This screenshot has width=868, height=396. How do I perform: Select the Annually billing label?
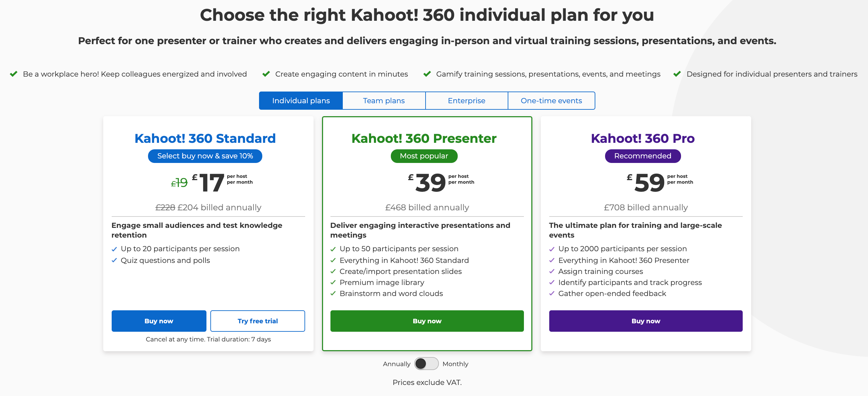(397, 364)
